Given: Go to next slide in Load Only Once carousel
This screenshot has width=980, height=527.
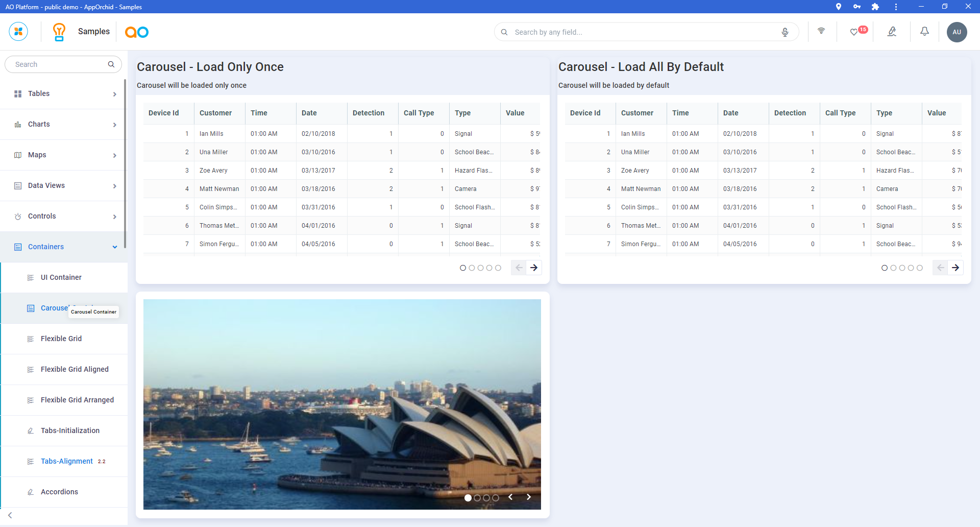Looking at the screenshot, I should [x=534, y=268].
